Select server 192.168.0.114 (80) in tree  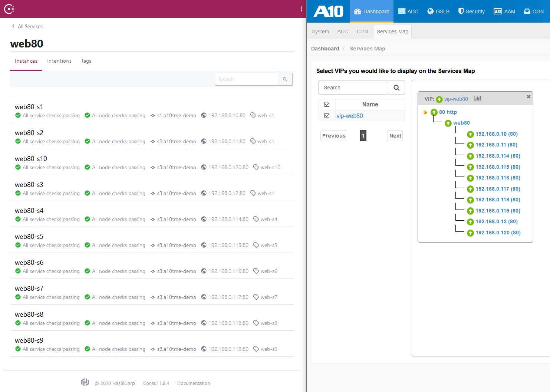click(x=498, y=156)
